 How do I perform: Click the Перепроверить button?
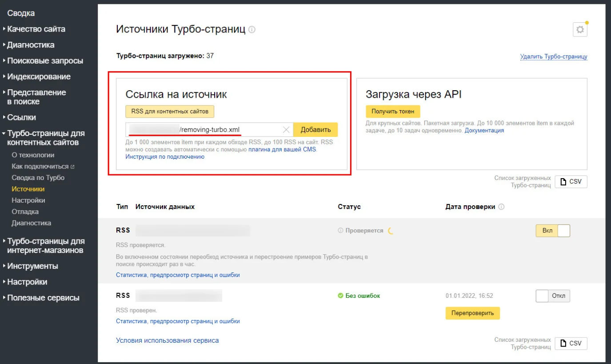click(x=472, y=313)
